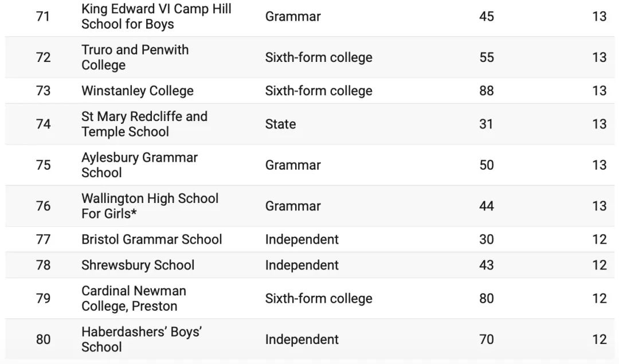619x364 pixels.
Task: Click rank number 71
Action: pos(43,17)
